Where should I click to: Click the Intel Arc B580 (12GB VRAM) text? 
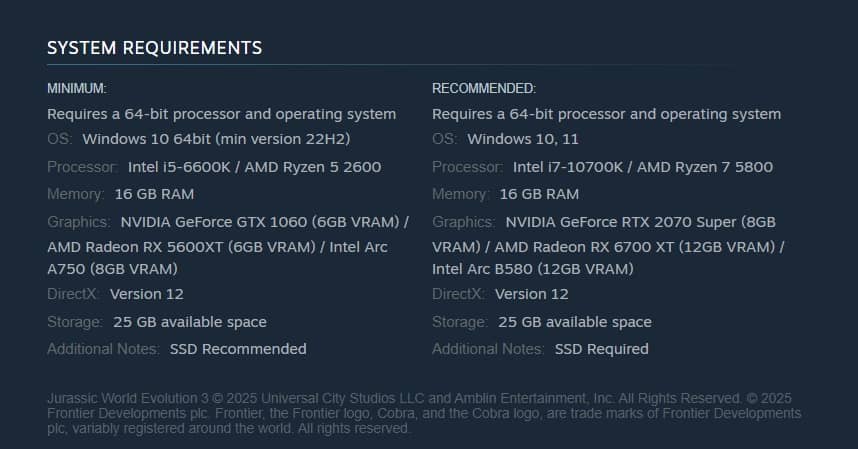coord(533,269)
